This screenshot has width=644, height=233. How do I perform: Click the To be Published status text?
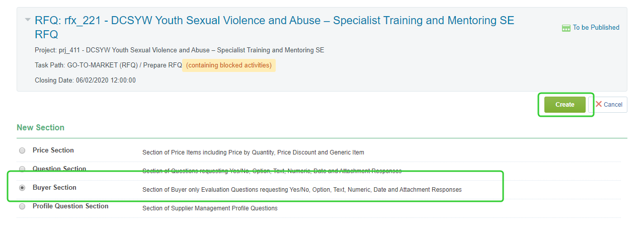click(x=596, y=28)
